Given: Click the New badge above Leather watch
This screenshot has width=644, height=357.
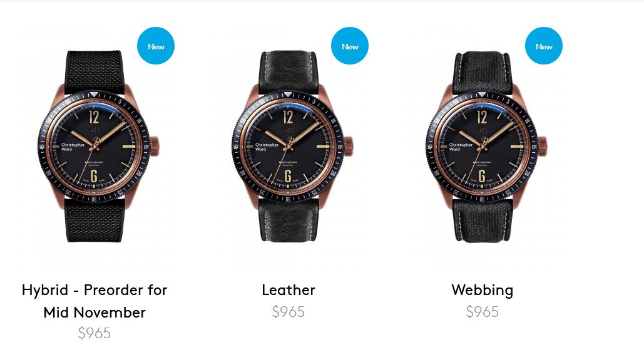Looking at the screenshot, I should click(x=349, y=46).
